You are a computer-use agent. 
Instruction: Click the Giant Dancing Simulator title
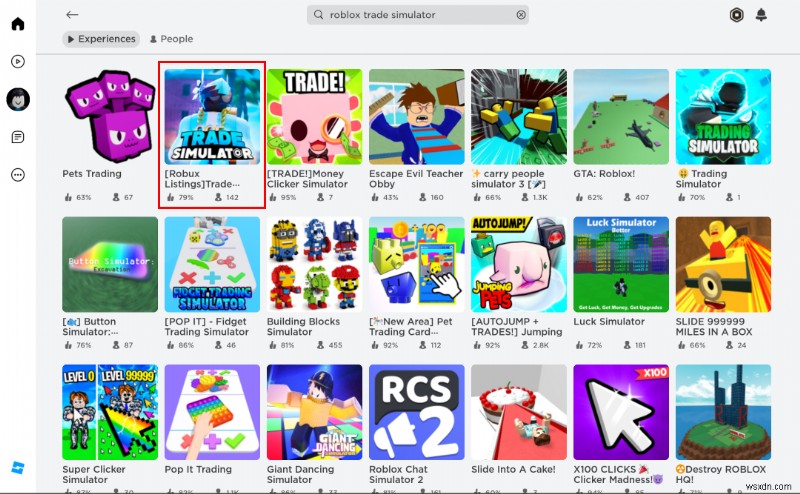pyautogui.click(x=300, y=474)
